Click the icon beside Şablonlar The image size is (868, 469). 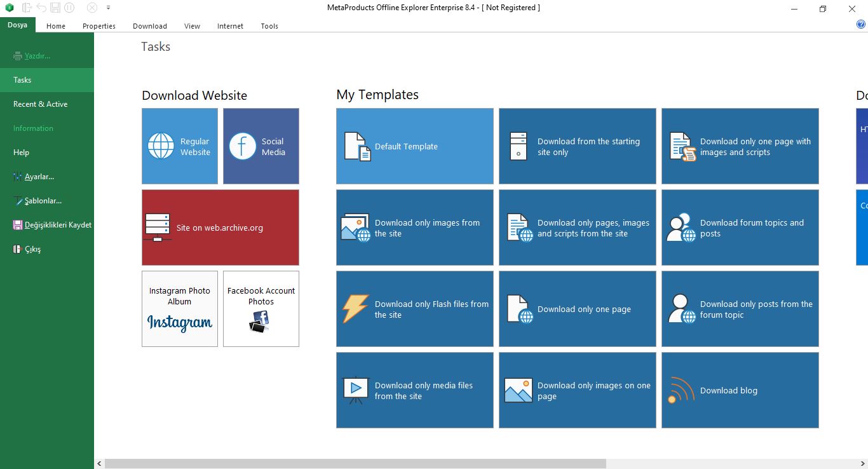click(x=18, y=201)
